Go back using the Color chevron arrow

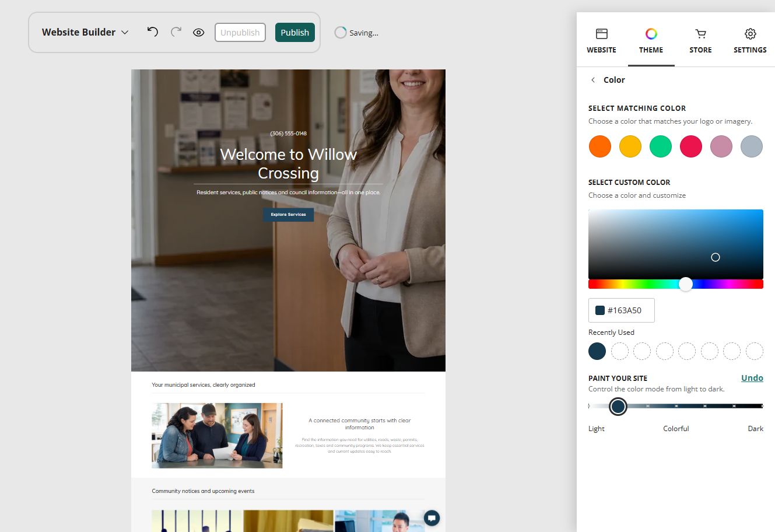(593, 80)
